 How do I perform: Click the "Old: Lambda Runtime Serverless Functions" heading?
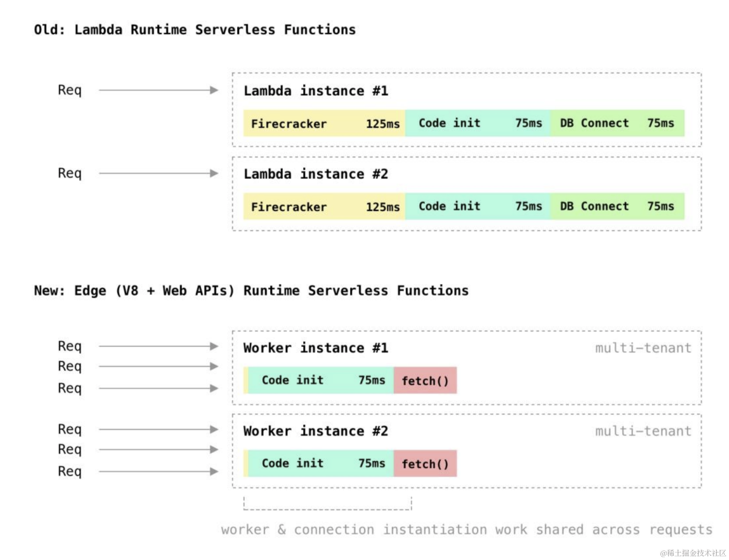(x=195, y=30)
